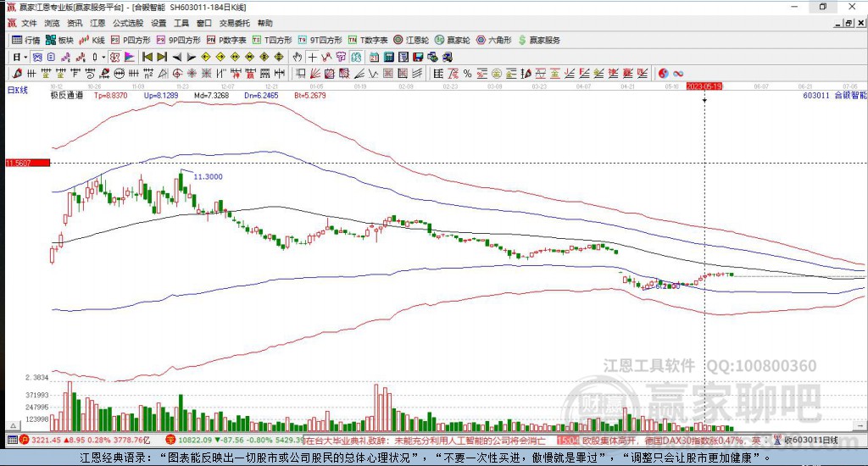
Task: Open 赢家服务 with the dollar icon
Action: click(539, 40)
